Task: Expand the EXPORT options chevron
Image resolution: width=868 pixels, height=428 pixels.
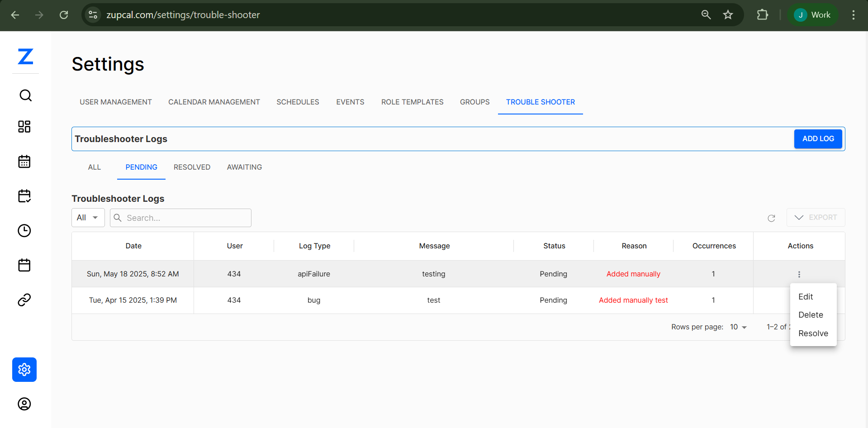Action: click(x=800, y=218)
